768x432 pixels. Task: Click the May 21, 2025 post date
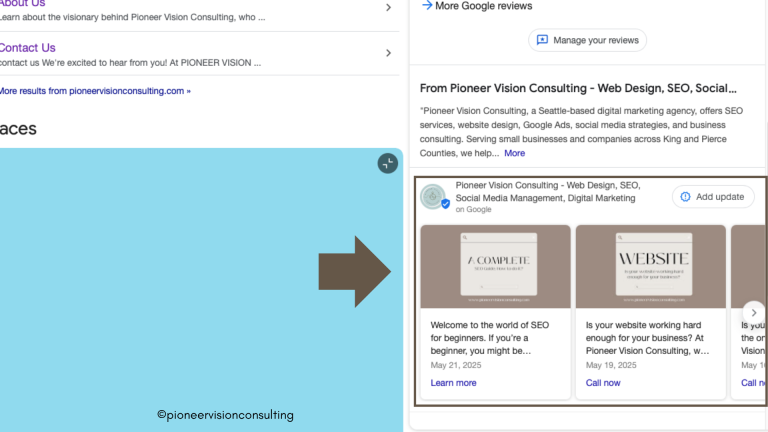456,365
